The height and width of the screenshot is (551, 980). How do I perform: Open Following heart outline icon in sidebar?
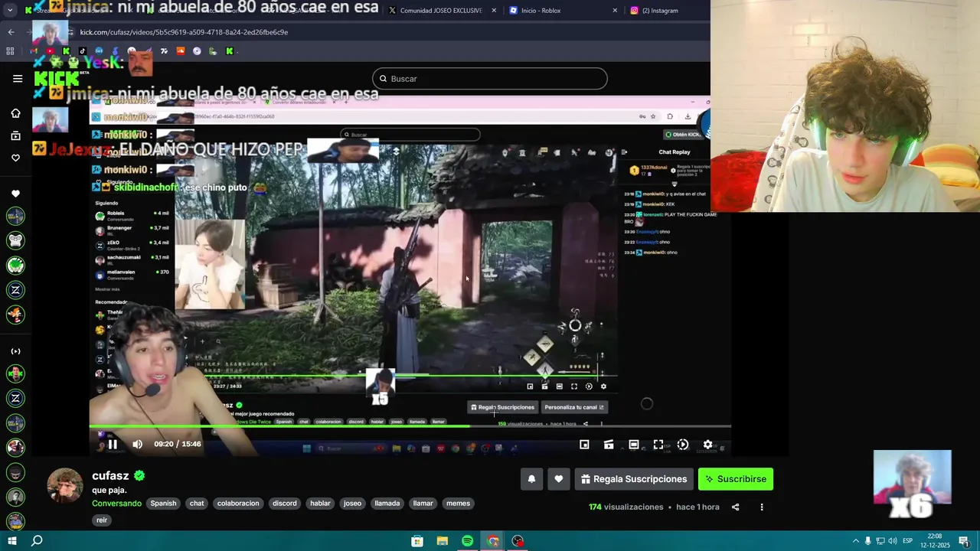(x=15, y=158)
